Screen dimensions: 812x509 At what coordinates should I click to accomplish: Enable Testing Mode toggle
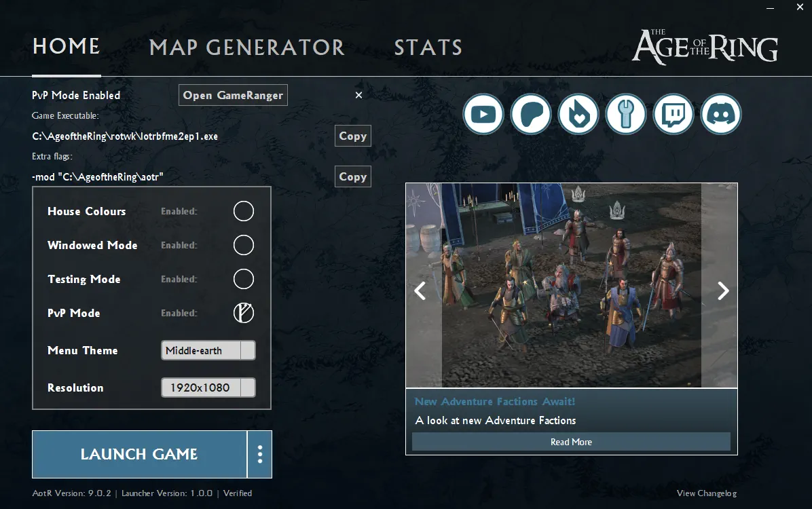pos(243,279)
